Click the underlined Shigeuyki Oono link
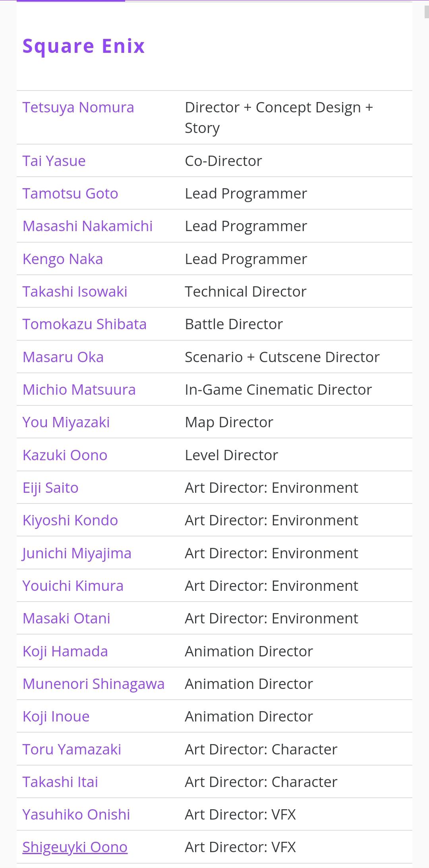 [x=75, y=847]
